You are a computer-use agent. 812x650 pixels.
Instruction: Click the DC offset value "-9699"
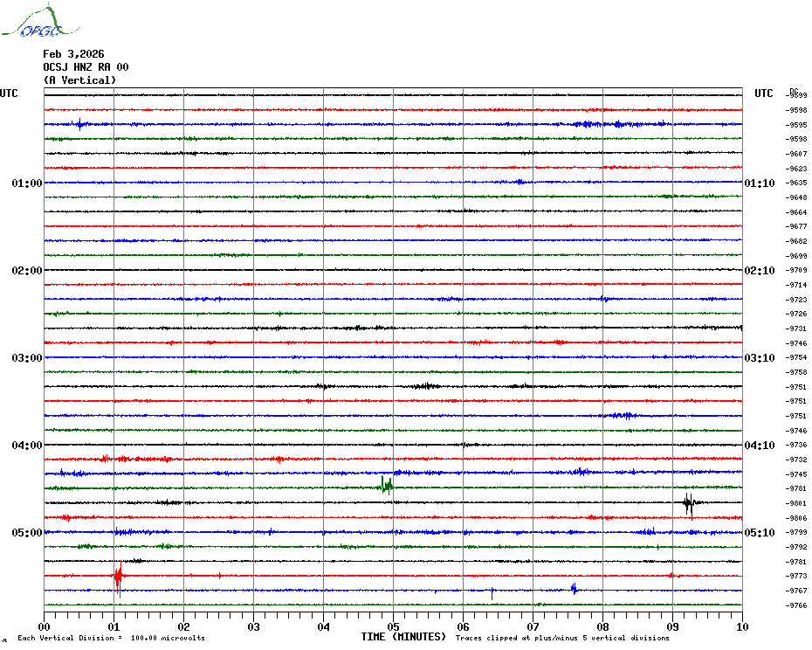click(x=796, y=256)
